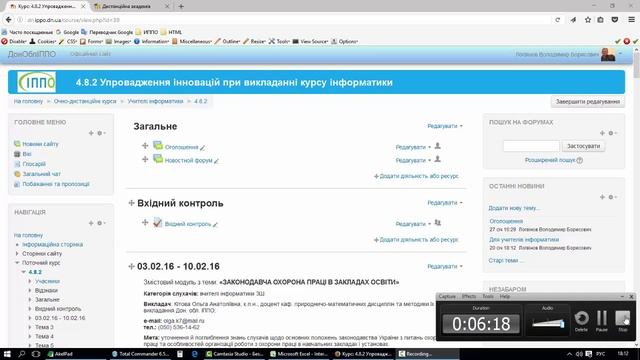Click move icon of Головне меню block
The width and height of the screenshot is (640, 360).
click(91, 133)
